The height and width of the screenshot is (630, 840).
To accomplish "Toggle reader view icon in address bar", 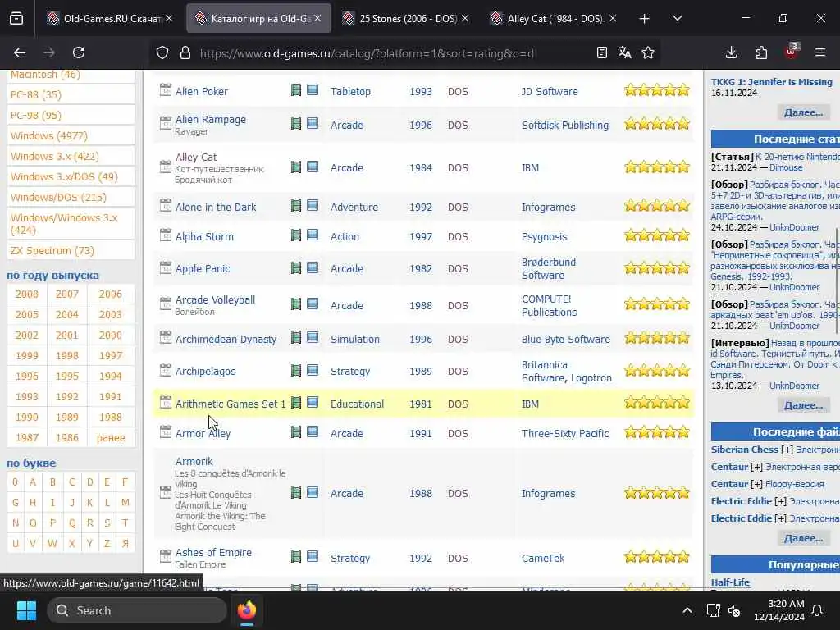I will pyautogui.click(x=601, y=52).
